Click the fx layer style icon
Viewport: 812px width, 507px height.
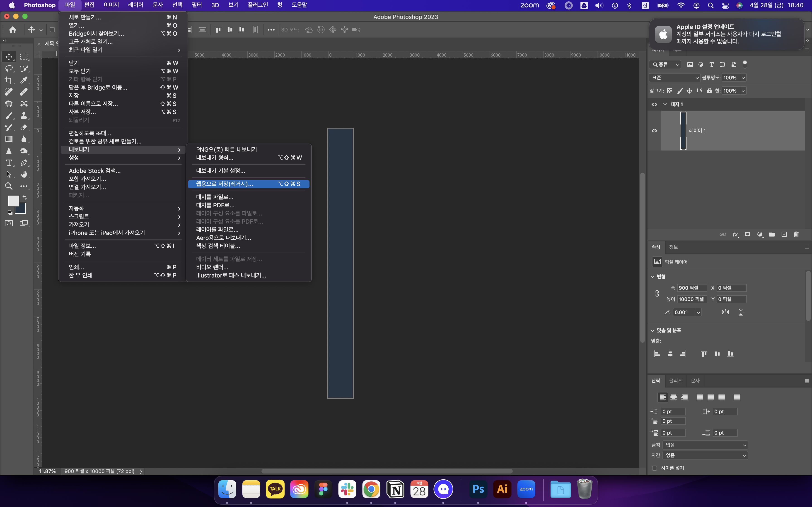735,234
